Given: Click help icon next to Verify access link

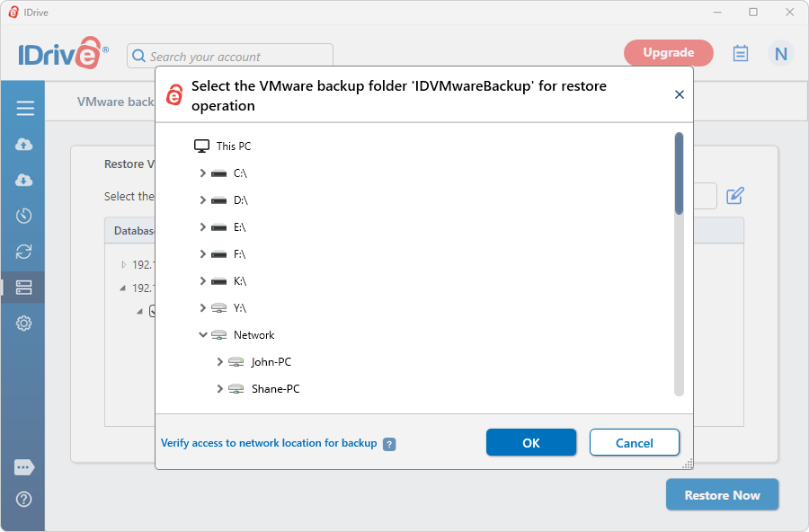Looking at the screenshot, I should coord(389,444).
